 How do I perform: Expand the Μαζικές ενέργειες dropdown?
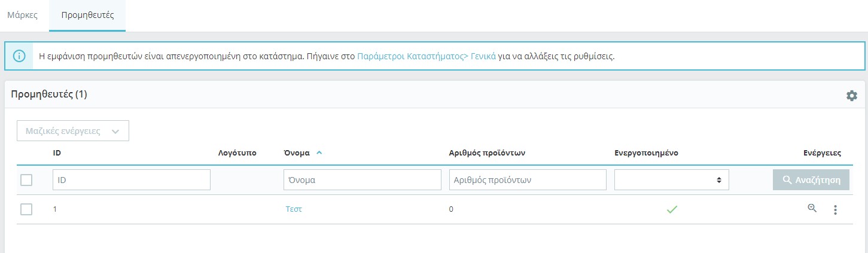click(x=73, y=131)
